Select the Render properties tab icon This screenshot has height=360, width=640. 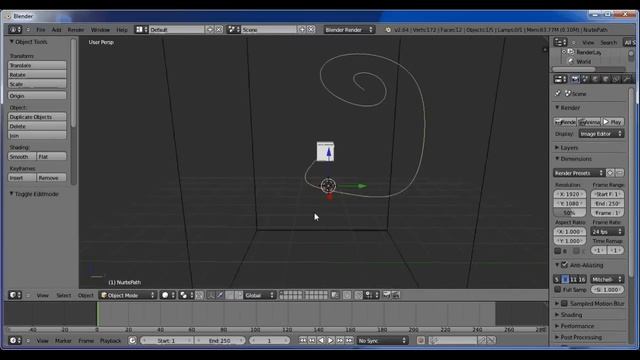pyautogui.click(x=575, y=79)
